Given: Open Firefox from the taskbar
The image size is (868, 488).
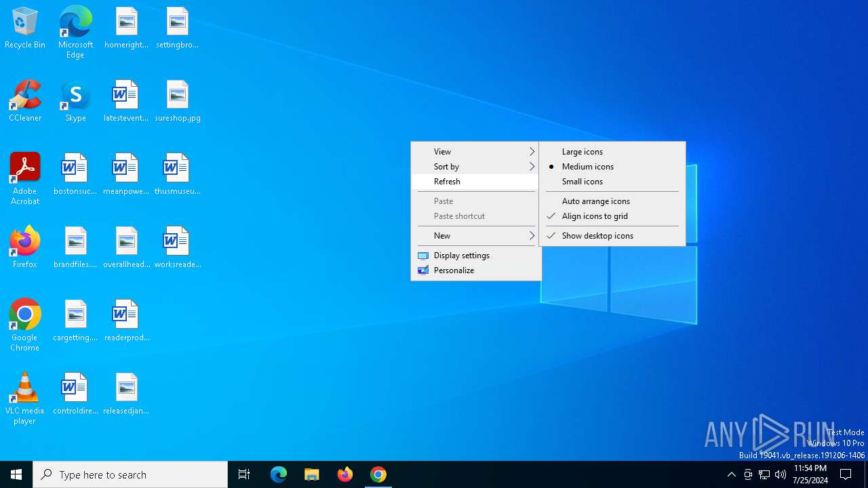Looking at the screenshot, I should click(345, 474).
